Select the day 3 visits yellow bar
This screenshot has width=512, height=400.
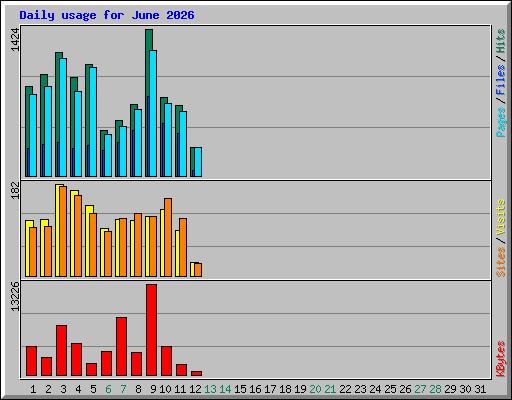tap(57, 230)
